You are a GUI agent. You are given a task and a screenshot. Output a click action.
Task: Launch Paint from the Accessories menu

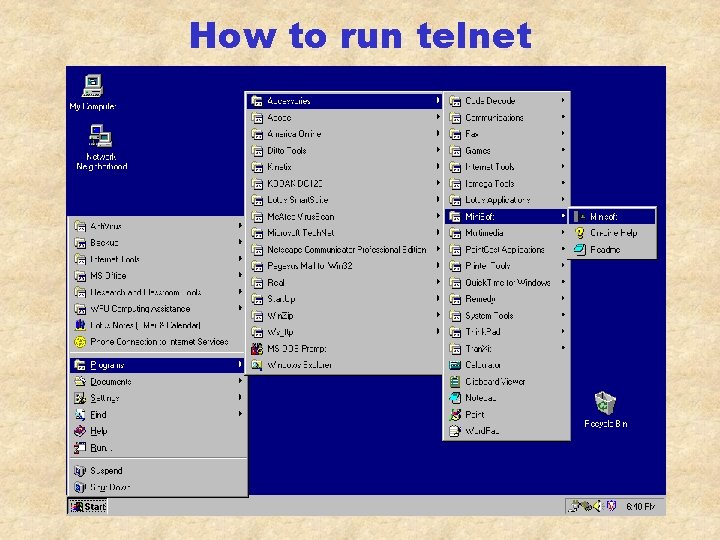[507, 415]
